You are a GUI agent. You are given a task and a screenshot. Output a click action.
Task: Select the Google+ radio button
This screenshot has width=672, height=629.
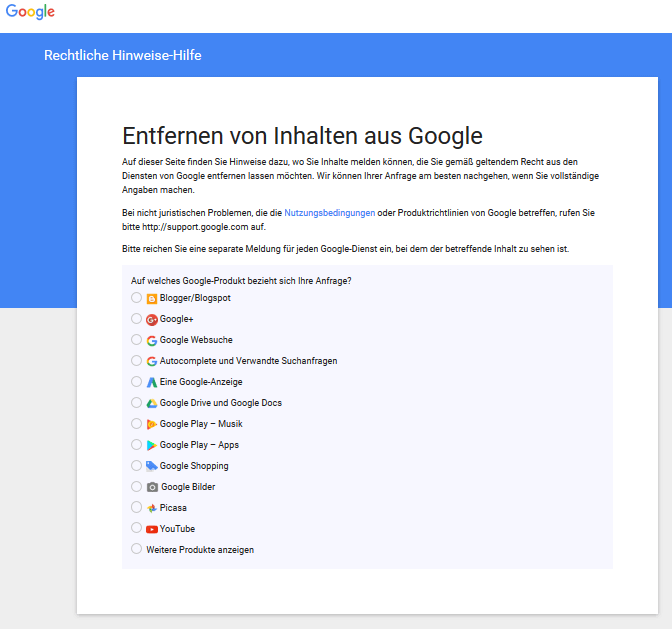pos(136,318)
